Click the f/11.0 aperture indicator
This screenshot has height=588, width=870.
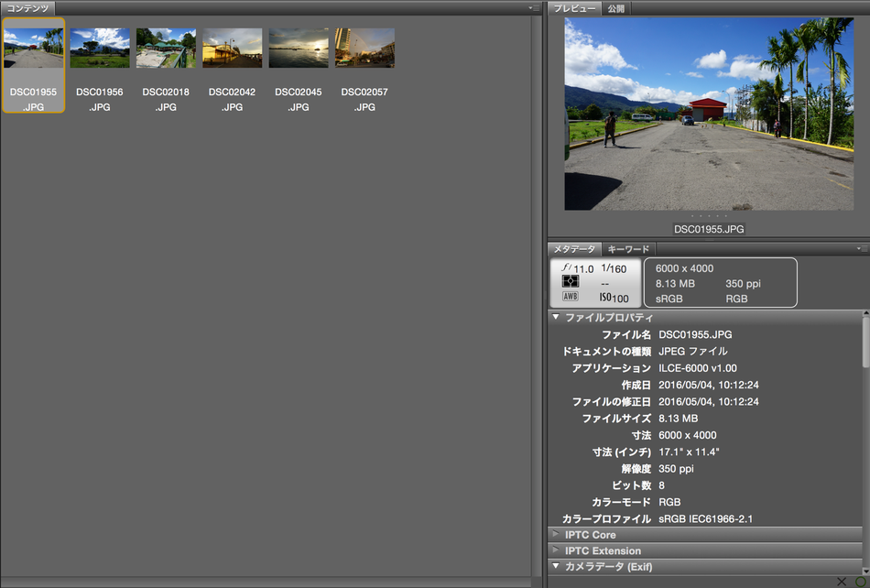[578, 268]
